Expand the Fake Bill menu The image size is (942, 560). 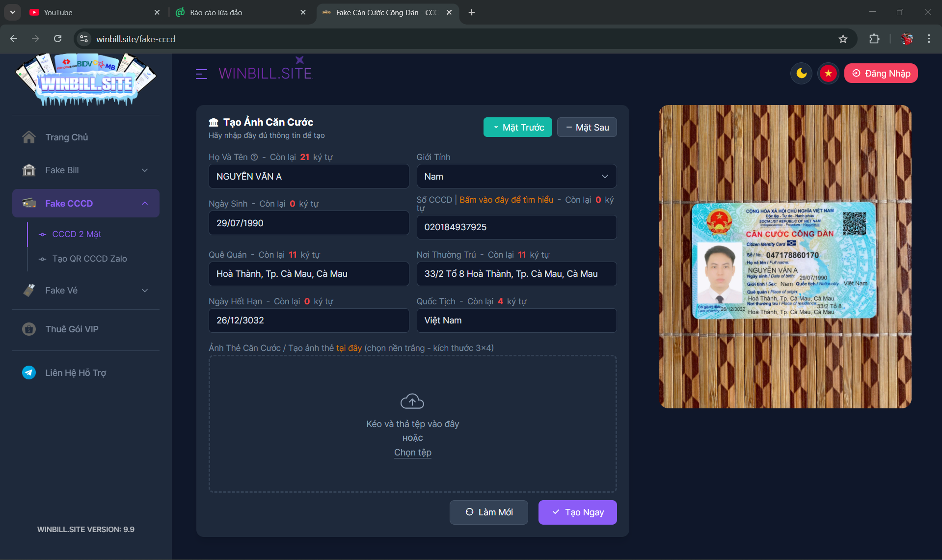click(x=86, y=170)
